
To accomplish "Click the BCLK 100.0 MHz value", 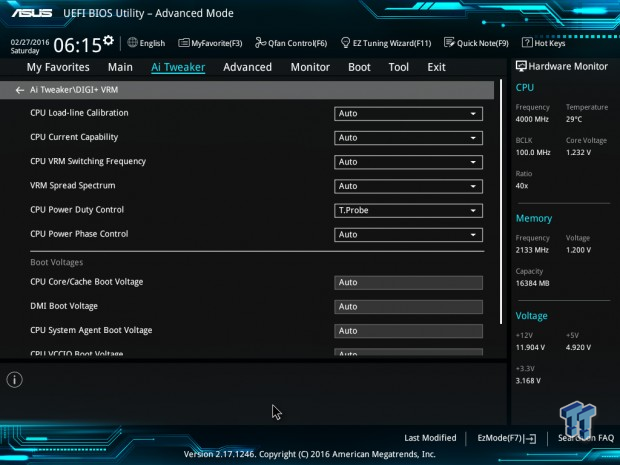I will [x=533, y=152].
